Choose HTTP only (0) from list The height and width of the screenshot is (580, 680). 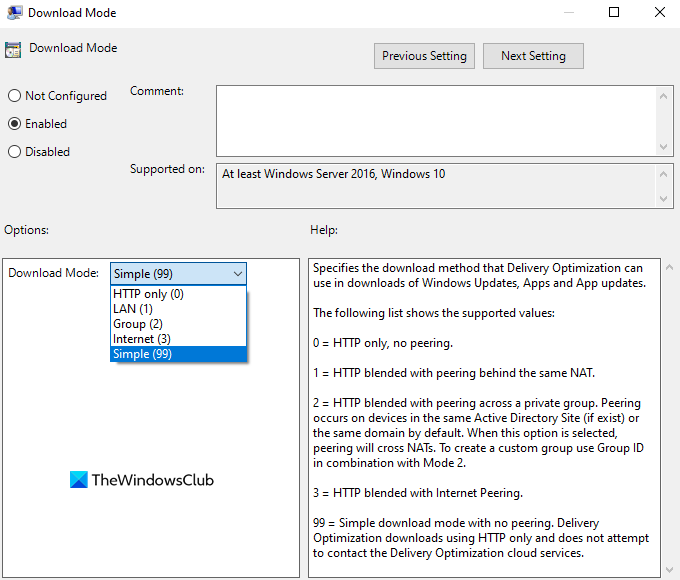tap(178, 294)
